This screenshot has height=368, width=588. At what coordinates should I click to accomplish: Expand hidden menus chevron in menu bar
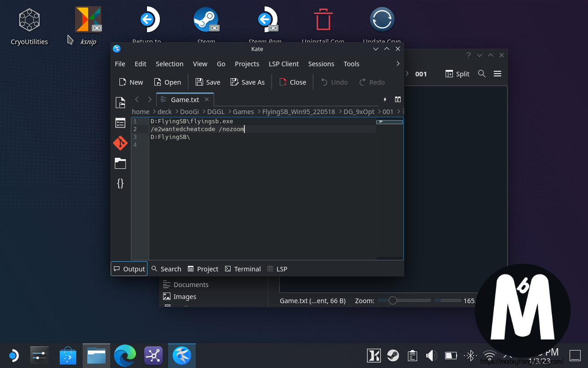tap(398, 63)
